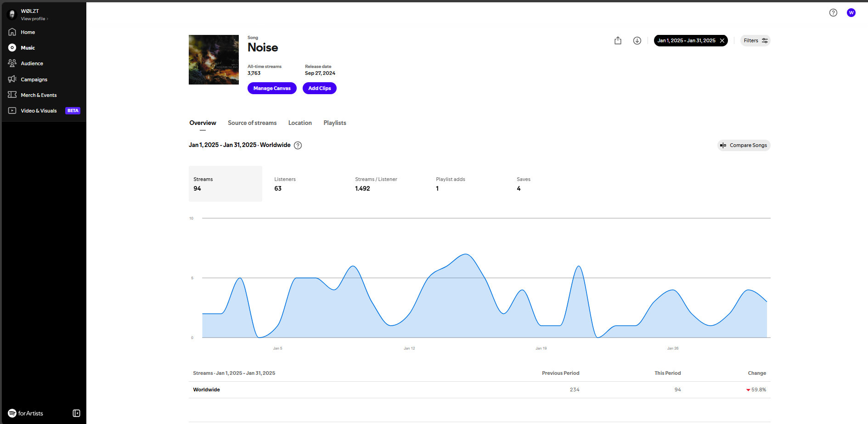Click the Jan 19 label on chart axis
The width and height of the screenshot is (868, 424).
pos(541,348)
